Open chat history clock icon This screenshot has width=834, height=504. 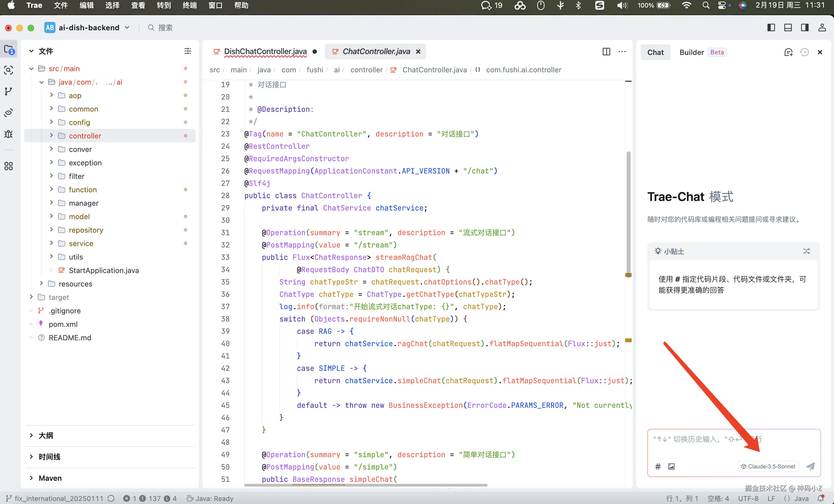coord(804,52)
